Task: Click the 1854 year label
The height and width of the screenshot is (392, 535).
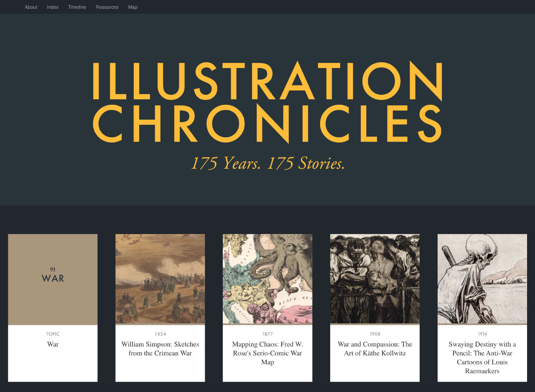Action: coord(160,334)
